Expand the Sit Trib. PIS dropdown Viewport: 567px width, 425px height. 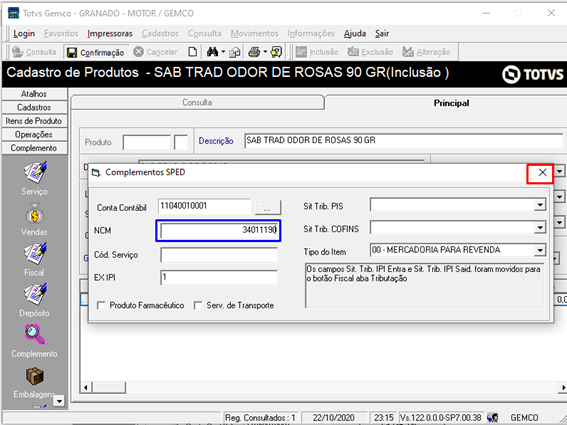point(540,205)
